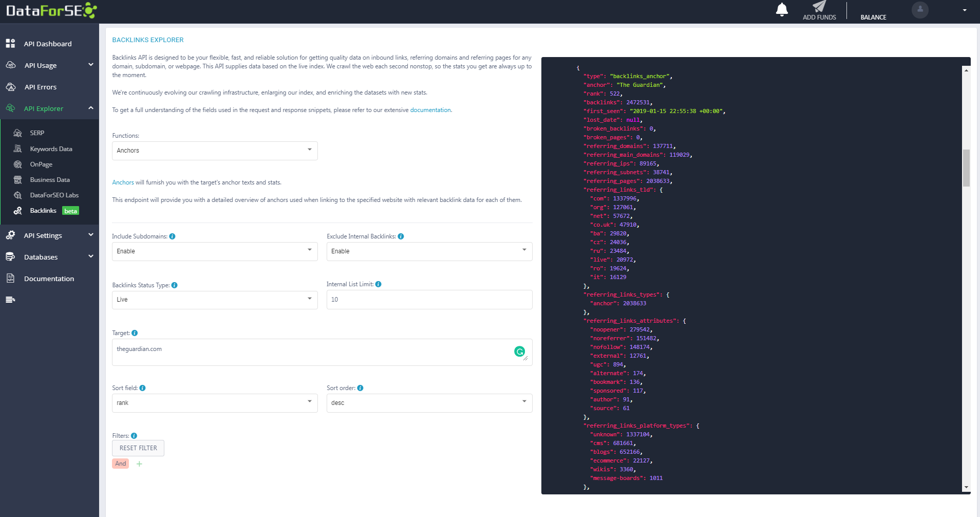Open the Sort field dropdown
The height and width of the screenshot is (517, 980).
tap(215, 403)
